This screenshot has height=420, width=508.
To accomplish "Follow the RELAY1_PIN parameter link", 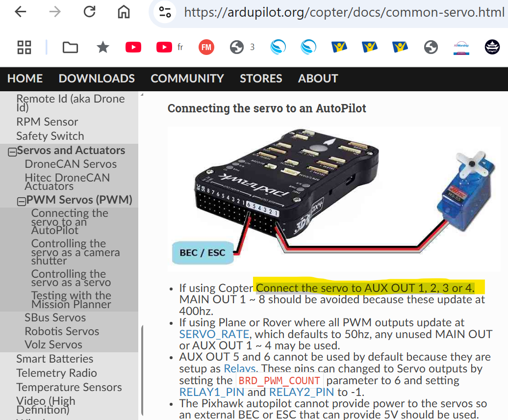I will 211,392.
